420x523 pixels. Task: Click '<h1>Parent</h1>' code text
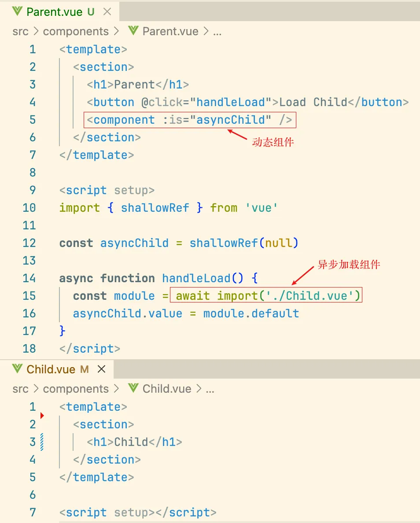pos(138,85)
